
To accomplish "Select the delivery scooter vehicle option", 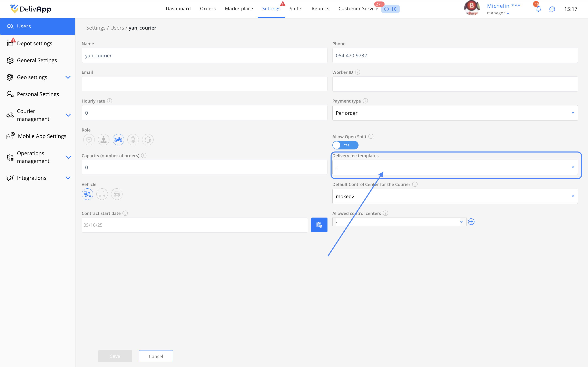I will [x=87, y=194].
